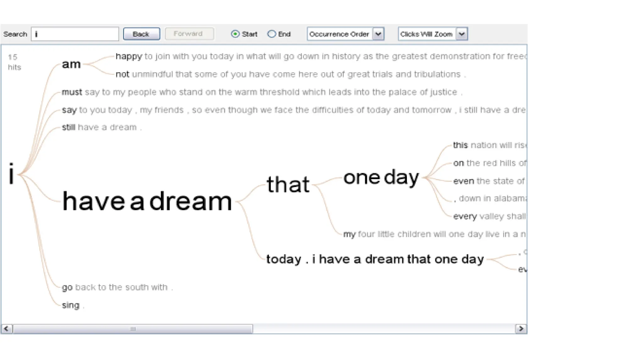
Task: Select the Start radio button
Action: pyautogui.click(x=235, y=34)
